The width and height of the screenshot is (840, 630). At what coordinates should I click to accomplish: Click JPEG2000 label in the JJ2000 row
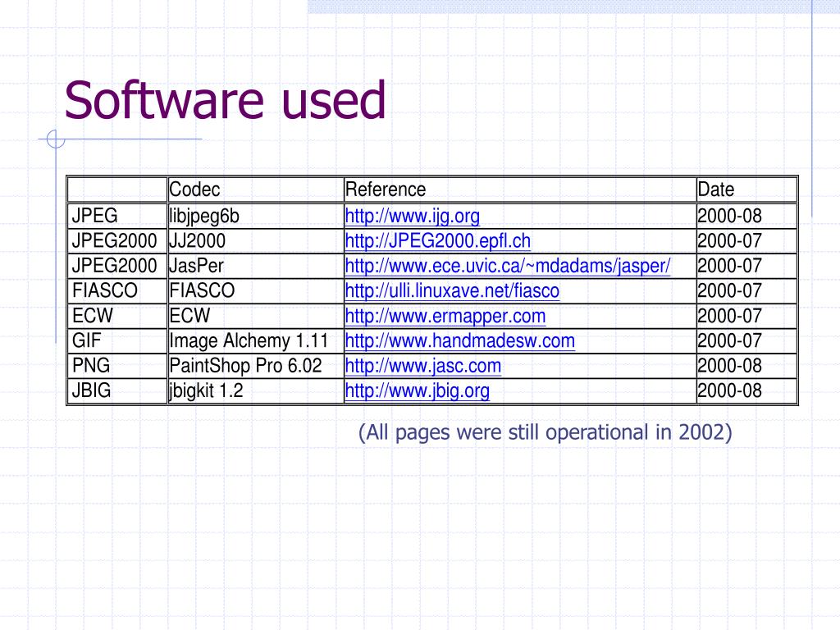(114, 240)
